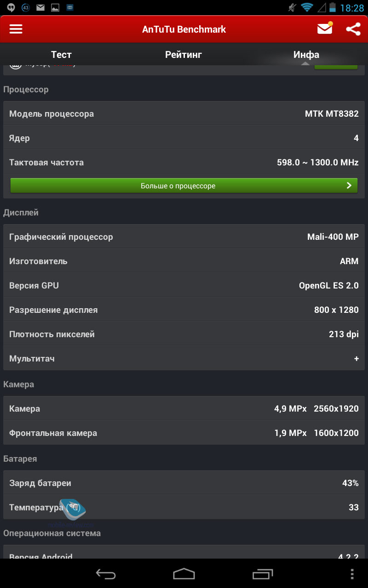Select the Разрешение дисплея row
Screen dimensions: 368x588
pyautogui.click(x=184, y=310)
